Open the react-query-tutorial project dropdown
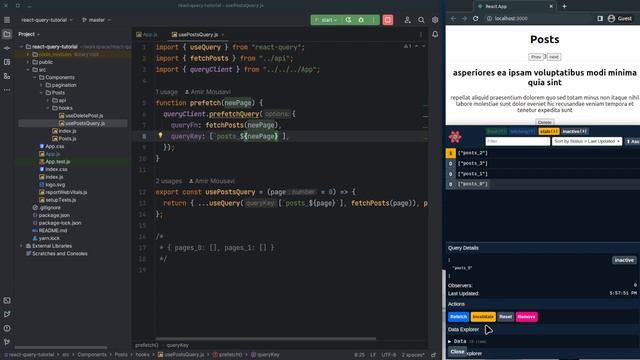Viewport: 640px width, 360px height. [x=47, y=20]
